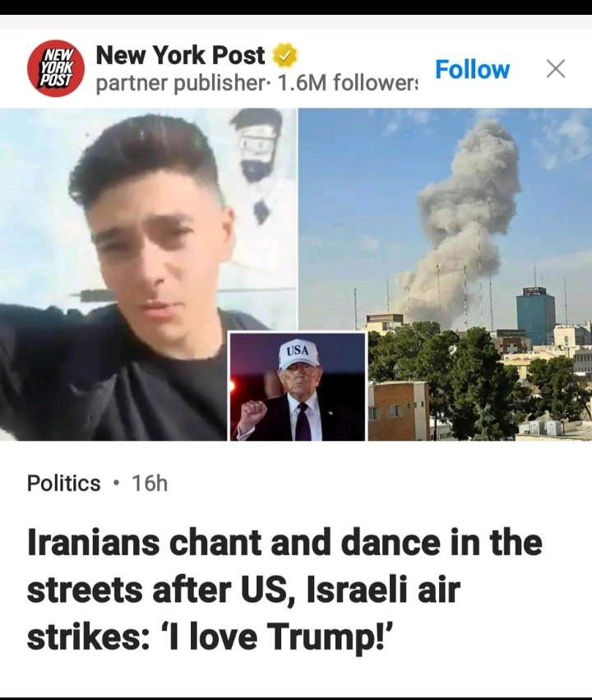Open the young man selfie photo
Image resolution: width=592 pixels, height=700 pixels.
click(x=148, y=274)
